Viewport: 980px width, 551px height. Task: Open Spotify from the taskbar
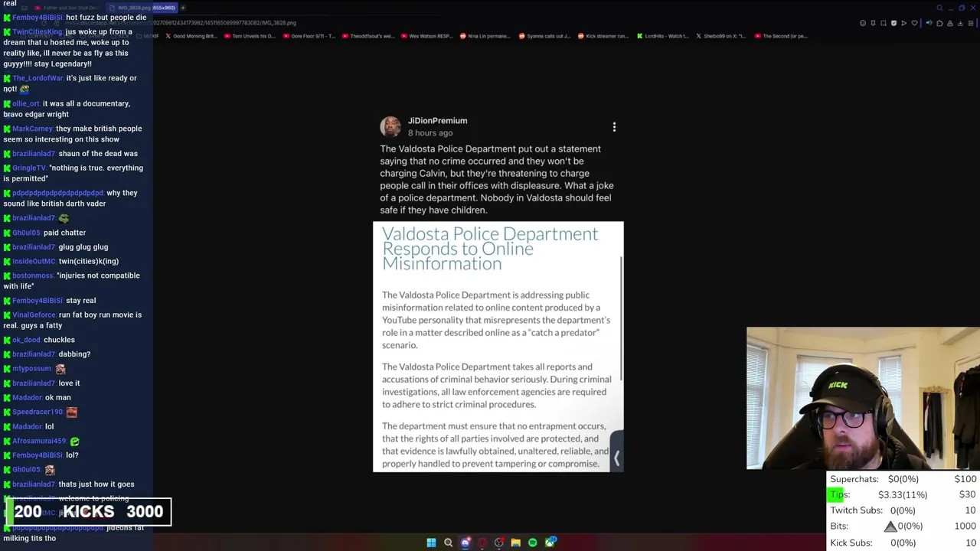(533, 543)
